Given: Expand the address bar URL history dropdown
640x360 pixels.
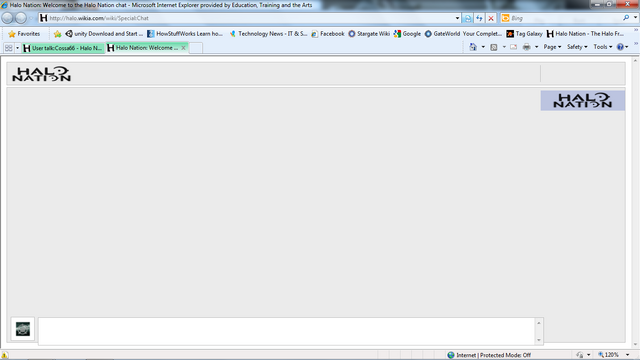Looking at the screenshot, I should [x=457, y=18].
